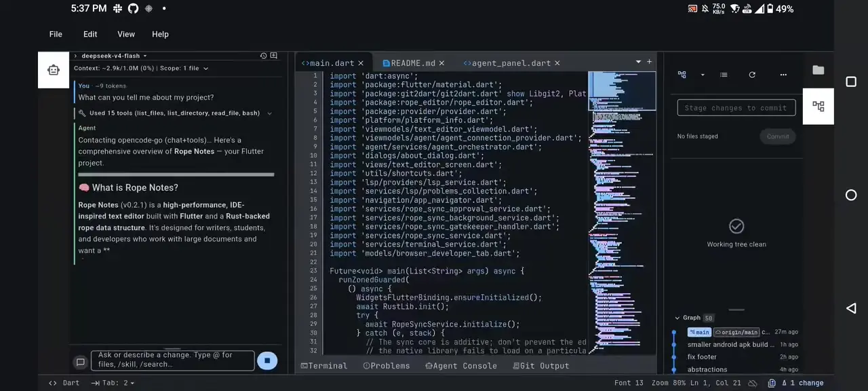The width and height of the screenshot is (868, 391).
Task: Expand chevron left of deepseek-v4-flash
Action: (x=75, y=56)
